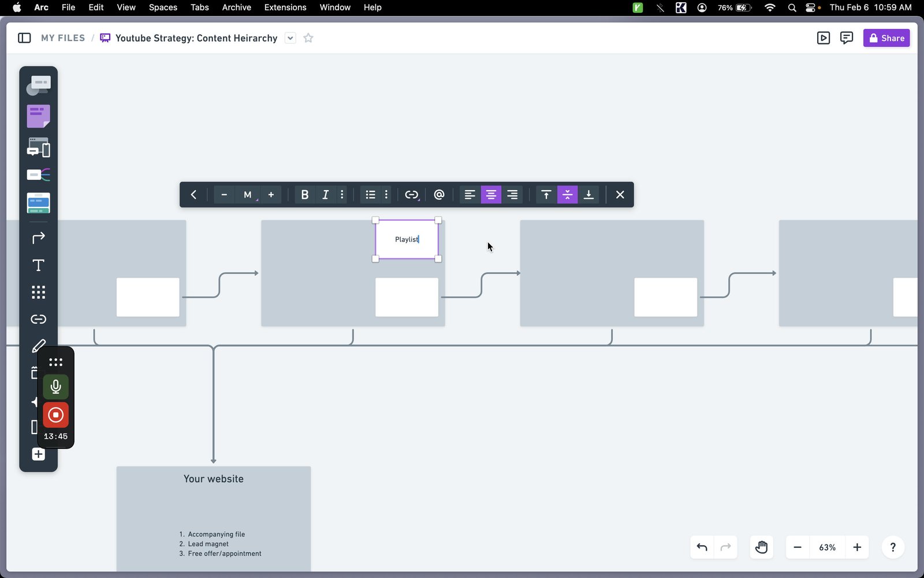Image resolution: width=924 pixels, height=578 pixels.
Task: Click the plus add-more tool button
Action: [x=38, y=454]
